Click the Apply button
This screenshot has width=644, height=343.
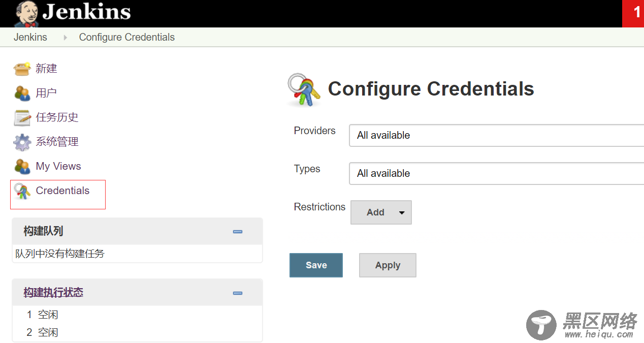388,265
